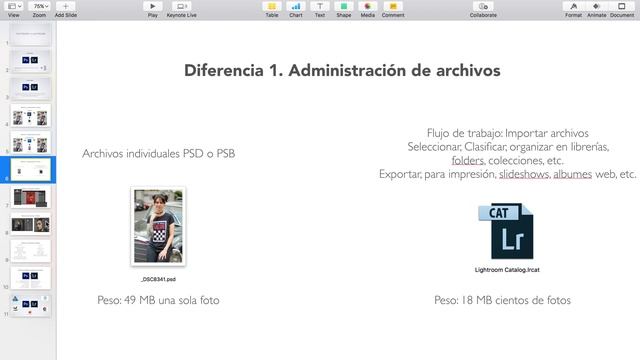Insert a Table from the toolbar
This screenshot has height=360, width=640.
(272, 7)
